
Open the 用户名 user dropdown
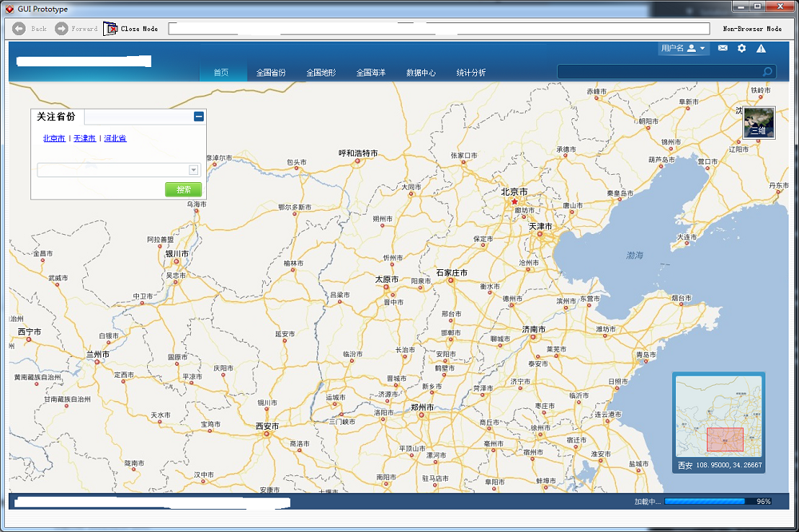click(683, 49)
